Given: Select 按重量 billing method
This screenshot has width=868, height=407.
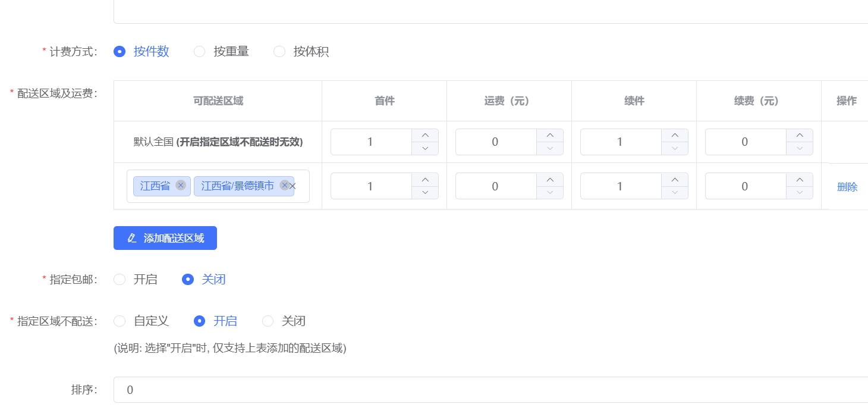Looking at the screenshot, I should coord(221,52).
